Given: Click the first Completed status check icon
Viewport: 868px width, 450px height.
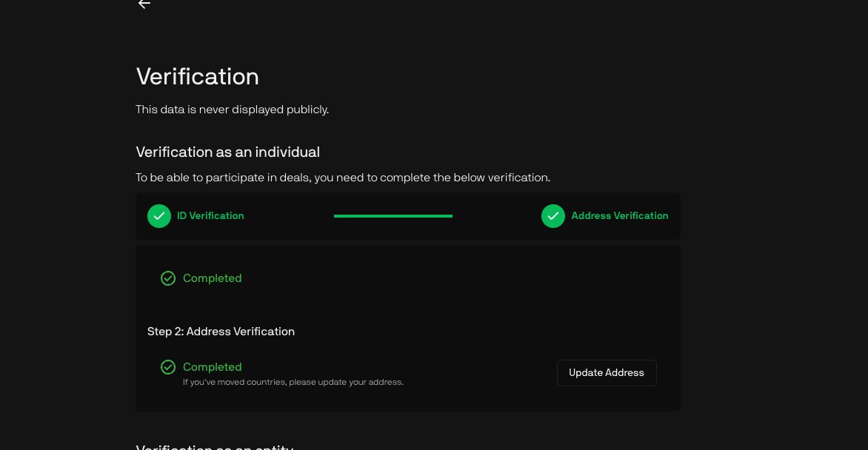Looking at the screenshot, I should tap(168, 278).
